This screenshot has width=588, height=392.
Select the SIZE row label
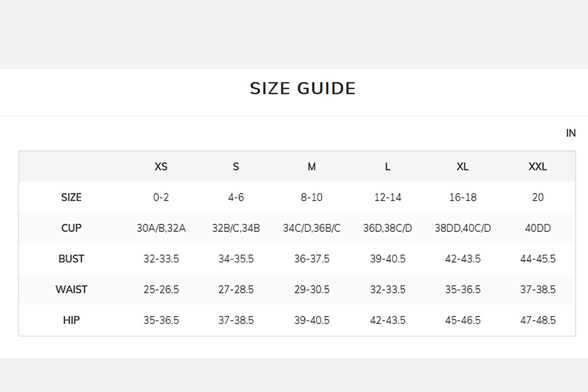[x=71, y=197]
